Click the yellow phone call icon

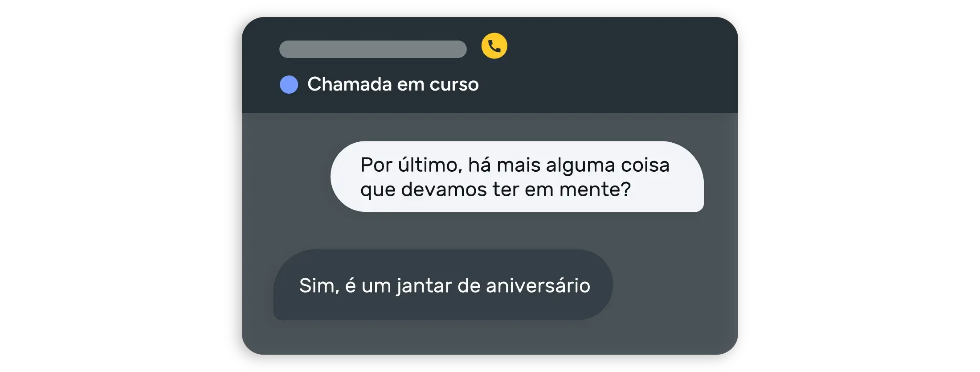494,46
